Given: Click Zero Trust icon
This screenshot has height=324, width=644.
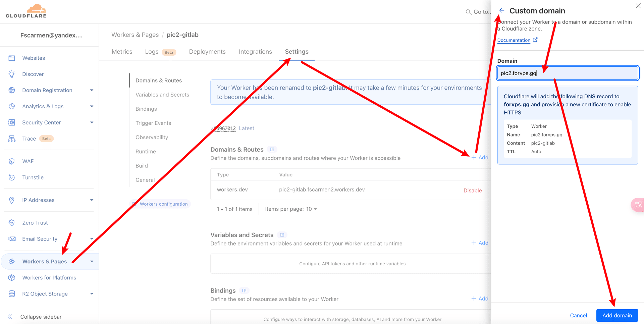Looking at the screenshot, I should pos(12,223).
